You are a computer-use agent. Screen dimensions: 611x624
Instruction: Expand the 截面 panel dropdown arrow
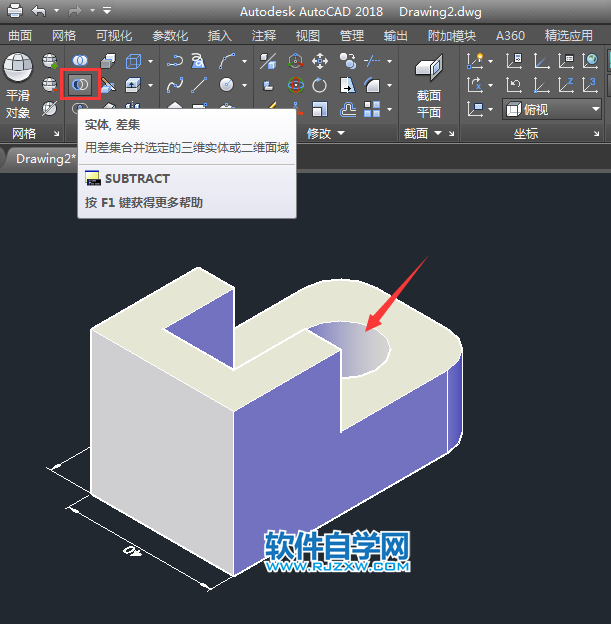[436, 133]
